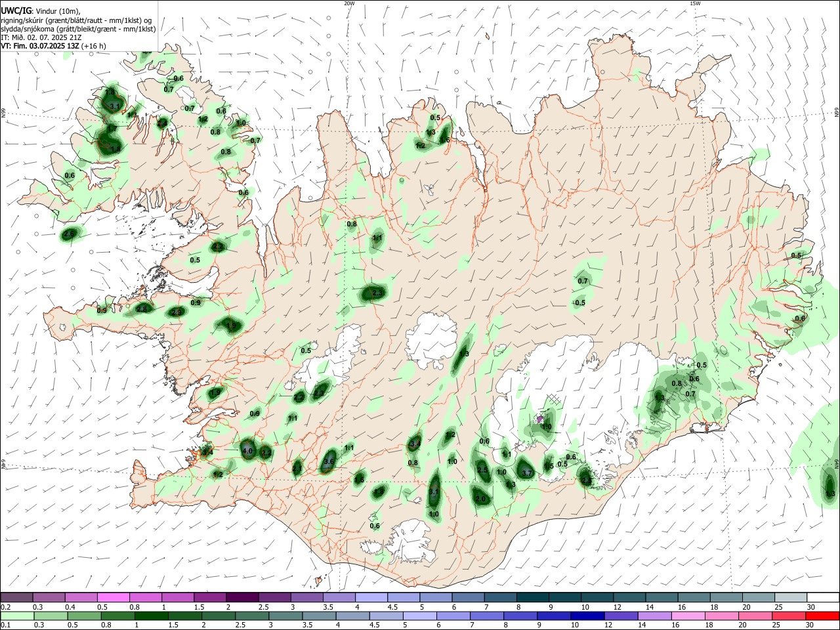The image size is (840, 630).
Task: Select the white 30 swatch in snow legend
Action: pos(823,597)
